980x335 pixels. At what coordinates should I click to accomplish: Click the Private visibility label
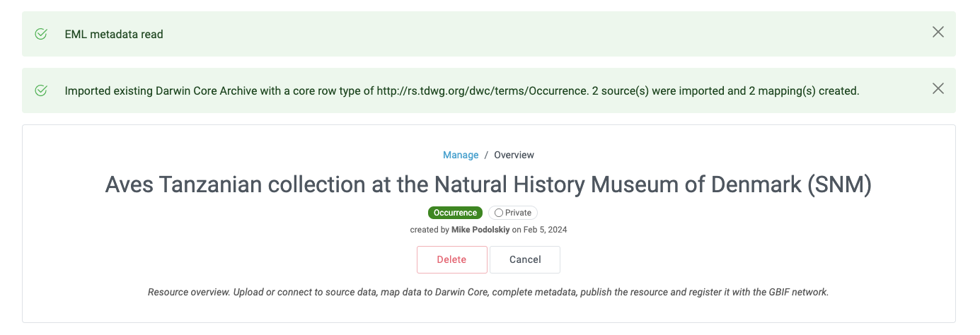pos(518,213)
